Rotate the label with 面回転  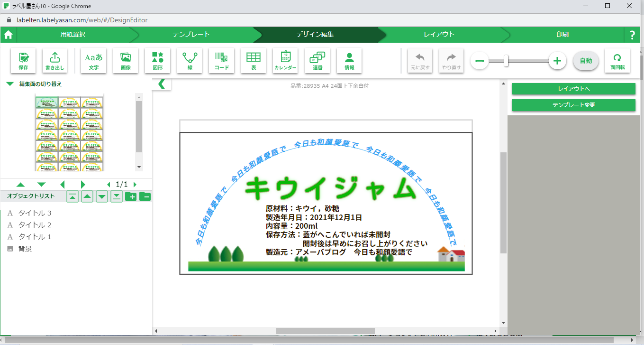point(617,61)
